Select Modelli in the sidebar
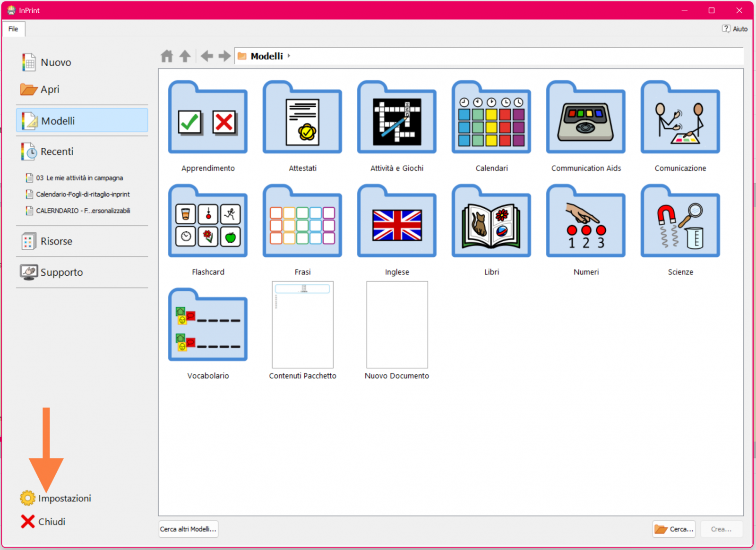This screenshot has height=550, width=756. tap(82, 120)
